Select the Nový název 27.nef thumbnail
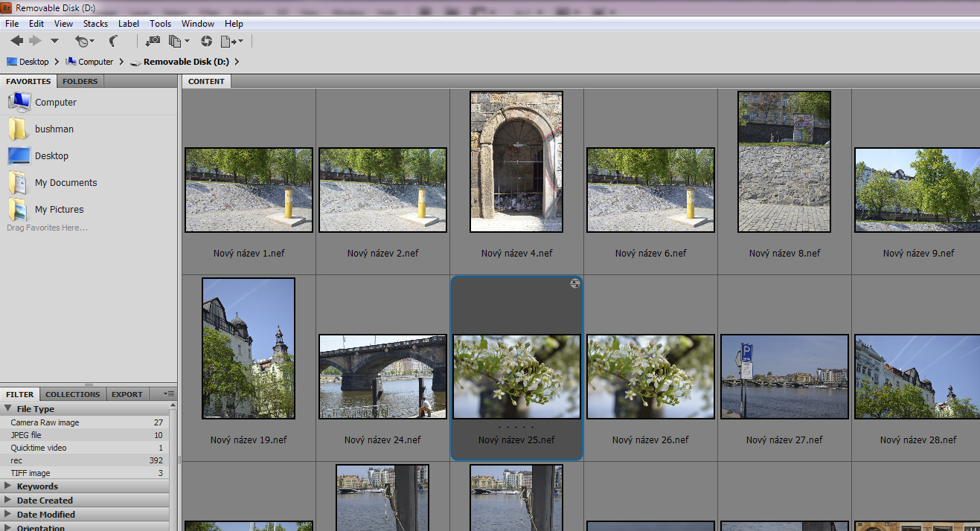The height and width of the screenshot is (531, 980). click(784, 376)
